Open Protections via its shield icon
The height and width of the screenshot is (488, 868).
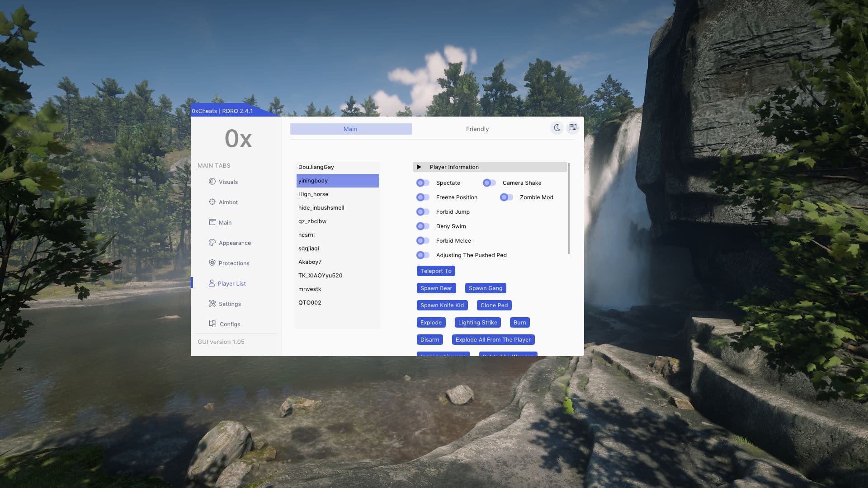point(212,263)
